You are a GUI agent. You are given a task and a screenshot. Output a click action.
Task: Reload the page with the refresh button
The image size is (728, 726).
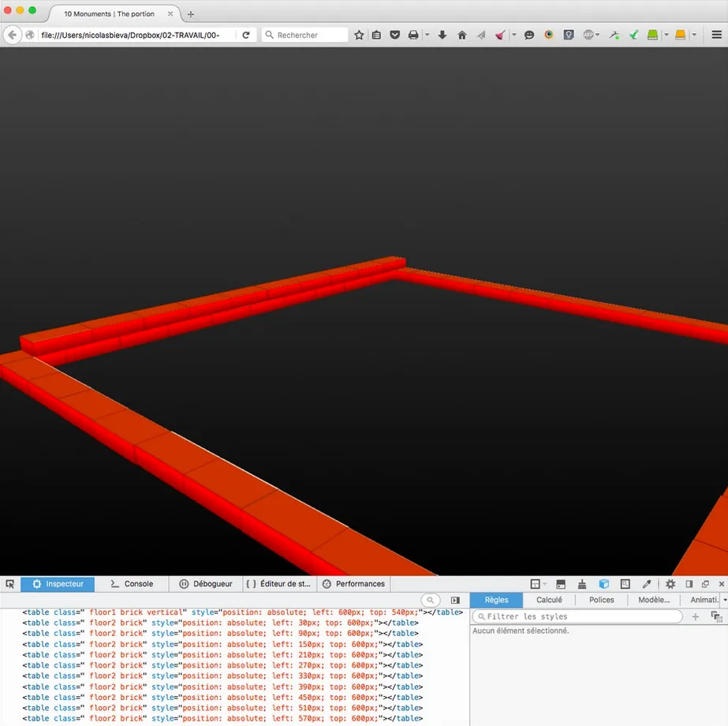[246, 35]
